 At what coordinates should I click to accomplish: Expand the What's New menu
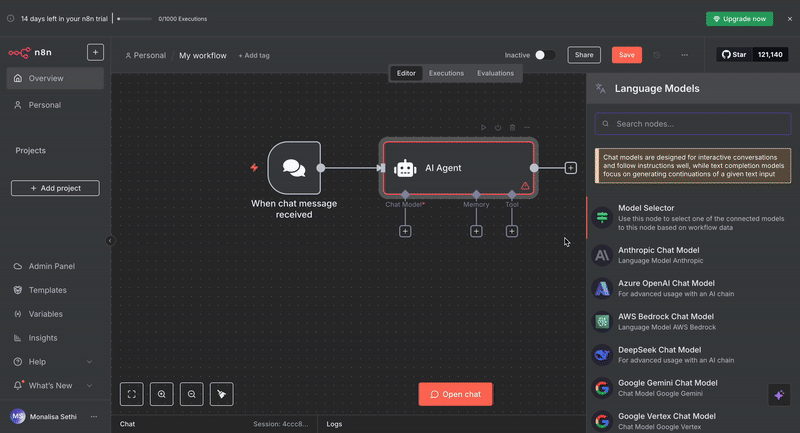point(55,386)
